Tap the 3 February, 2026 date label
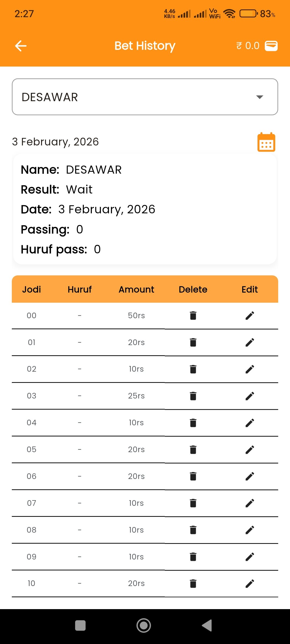The height and width of the screenshot is (644, 290). pos(56,142)
